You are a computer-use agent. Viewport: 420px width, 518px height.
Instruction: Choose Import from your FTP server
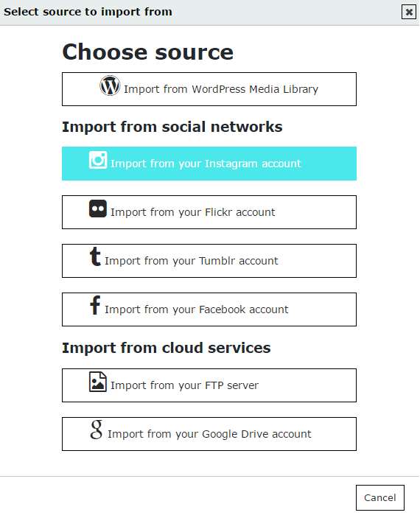pyautogui.click(x=209, y=385)
